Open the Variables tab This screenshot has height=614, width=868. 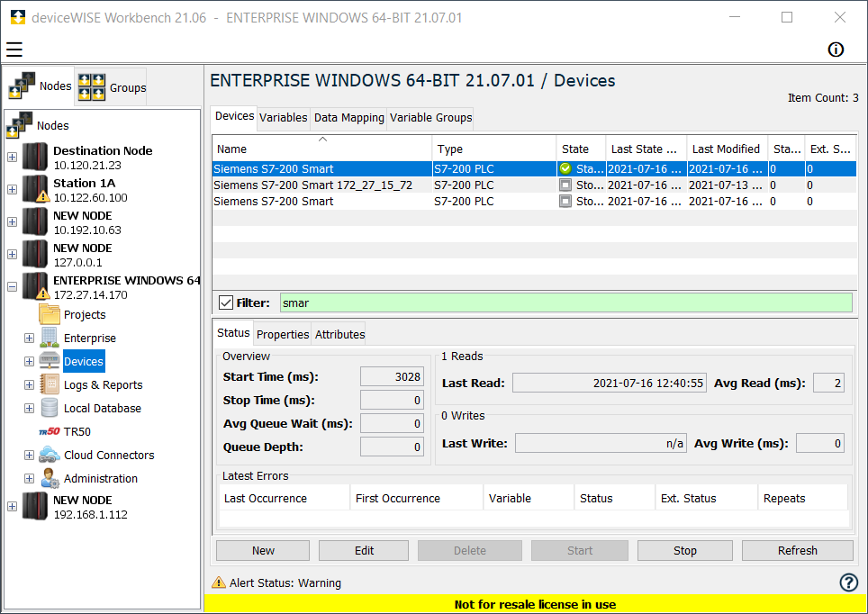coord(283,118)
